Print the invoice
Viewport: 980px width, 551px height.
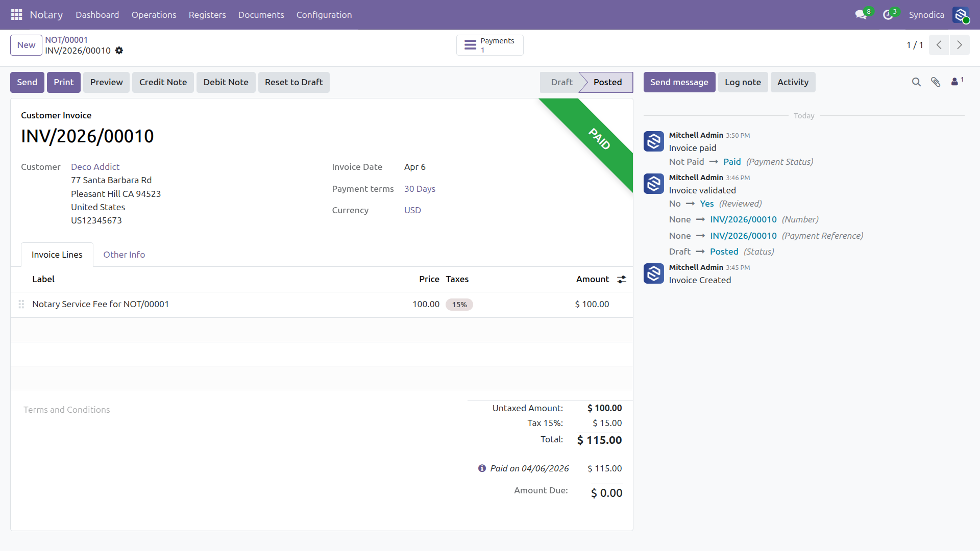pos(64,82)
